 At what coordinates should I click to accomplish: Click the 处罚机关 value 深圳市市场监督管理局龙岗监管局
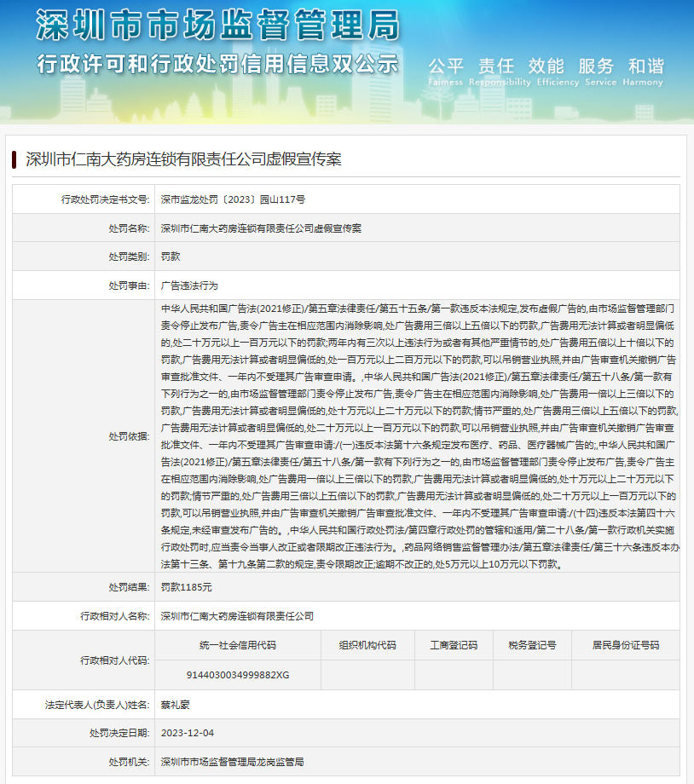232,762
